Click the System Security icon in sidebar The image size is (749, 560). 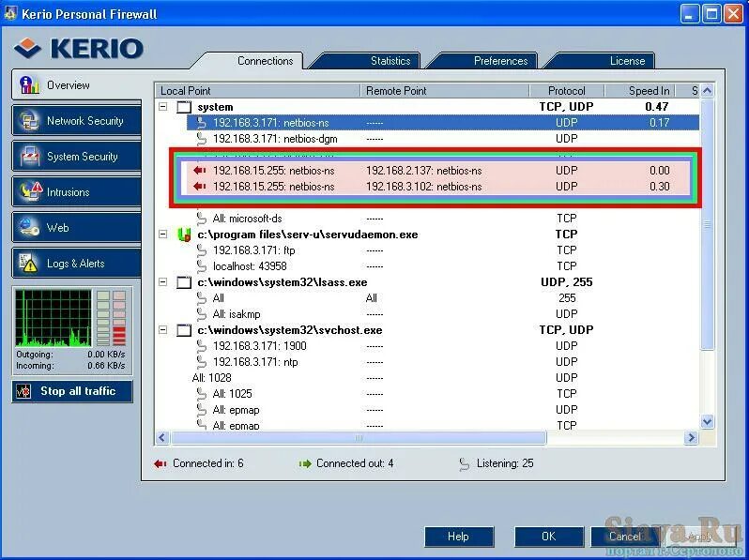(x=30, y=156)
